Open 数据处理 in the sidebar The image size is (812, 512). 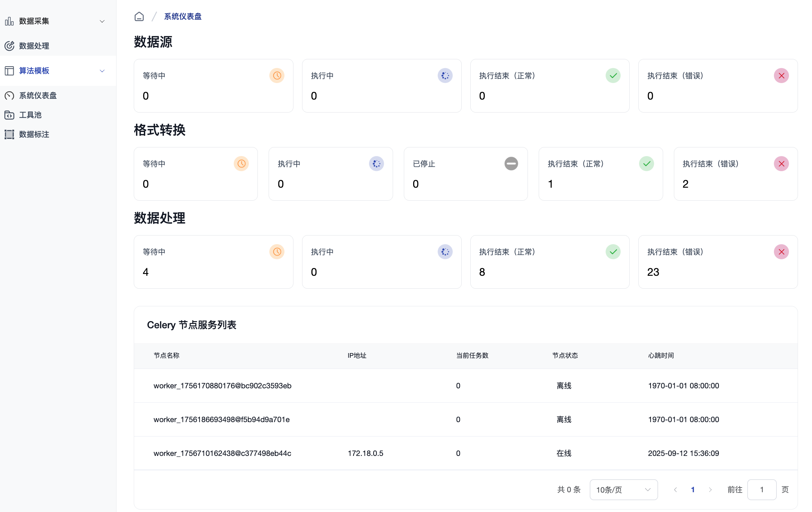(x=34, y=46)
